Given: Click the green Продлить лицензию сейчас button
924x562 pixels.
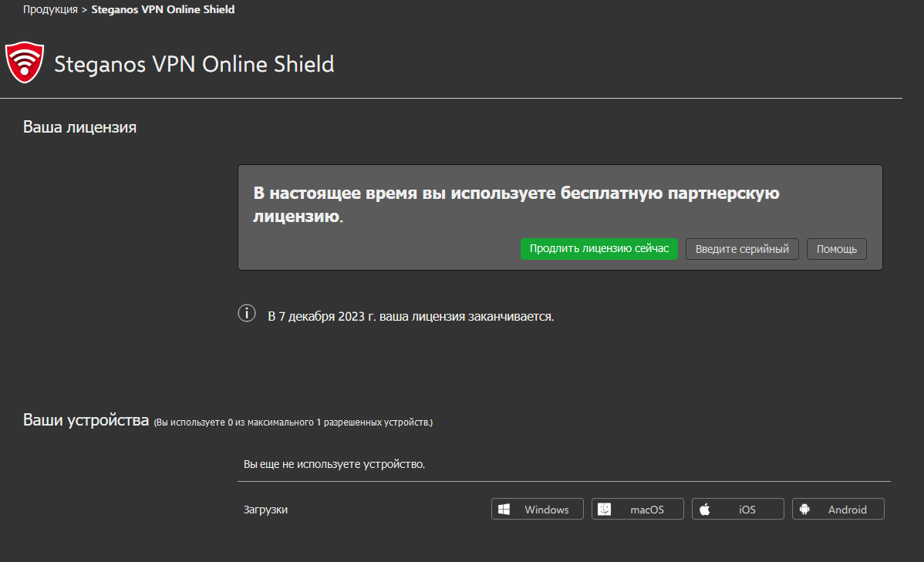Looking at the screenshot, I should [599, 248].
